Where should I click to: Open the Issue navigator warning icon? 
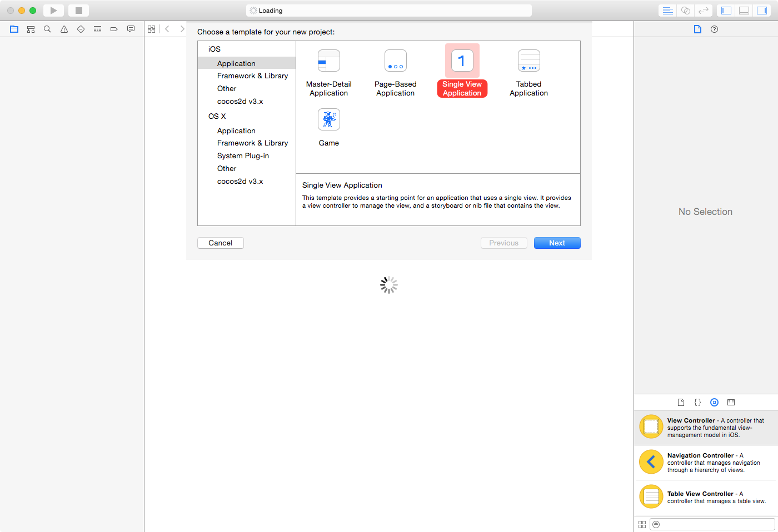(x=64, y=29)
